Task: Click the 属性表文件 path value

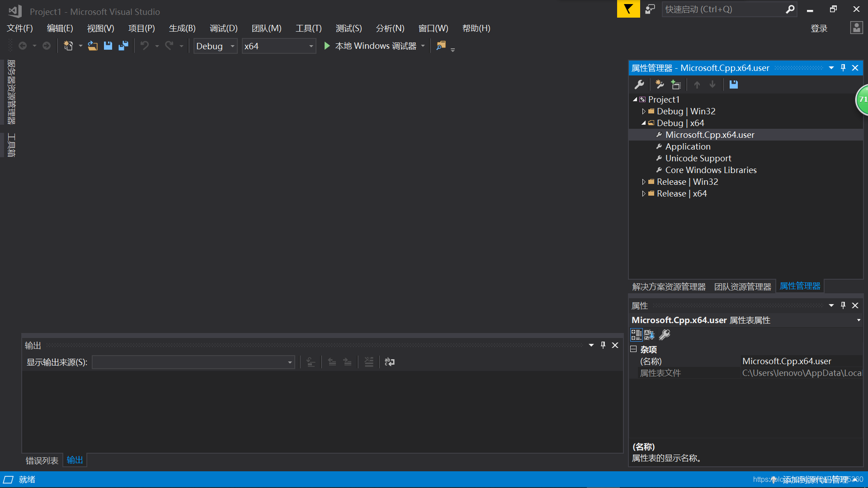Action: click(802, 373)
